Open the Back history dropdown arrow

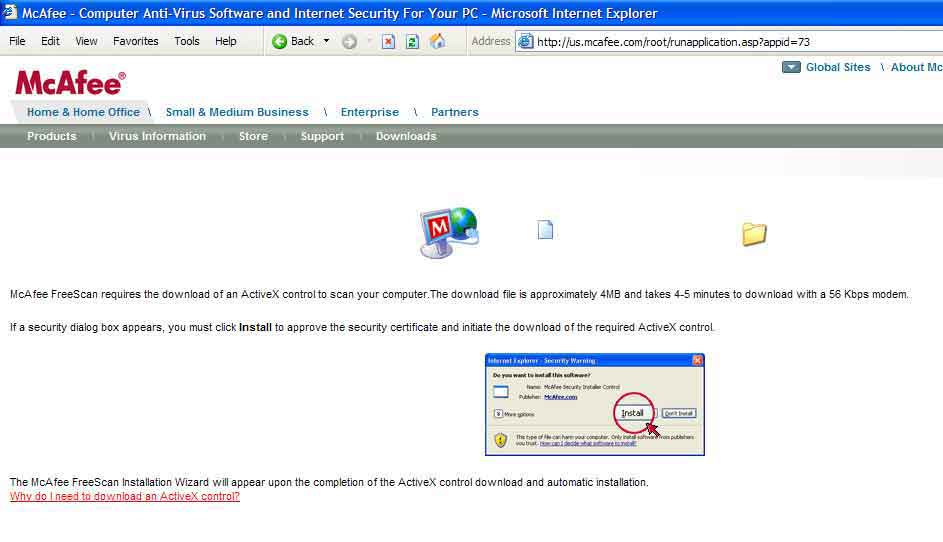[327, 41]
